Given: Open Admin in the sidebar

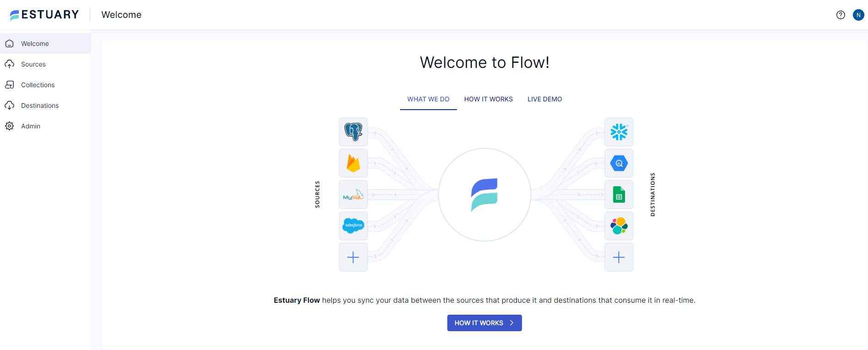Looking at the screenshot, I should tap(45, 126).
